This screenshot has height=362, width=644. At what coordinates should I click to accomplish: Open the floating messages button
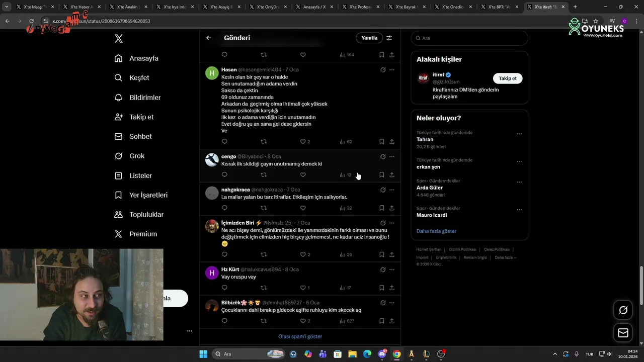[x=623, y=333]
